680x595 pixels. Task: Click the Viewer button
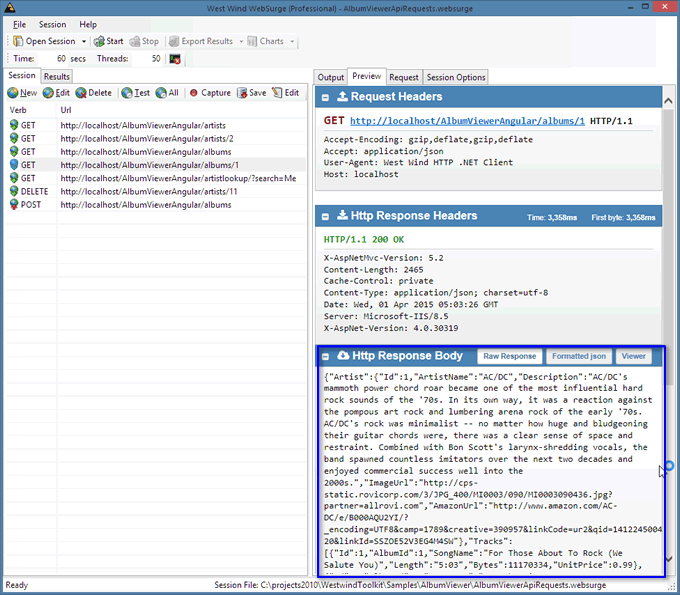(x=634, y=356)
